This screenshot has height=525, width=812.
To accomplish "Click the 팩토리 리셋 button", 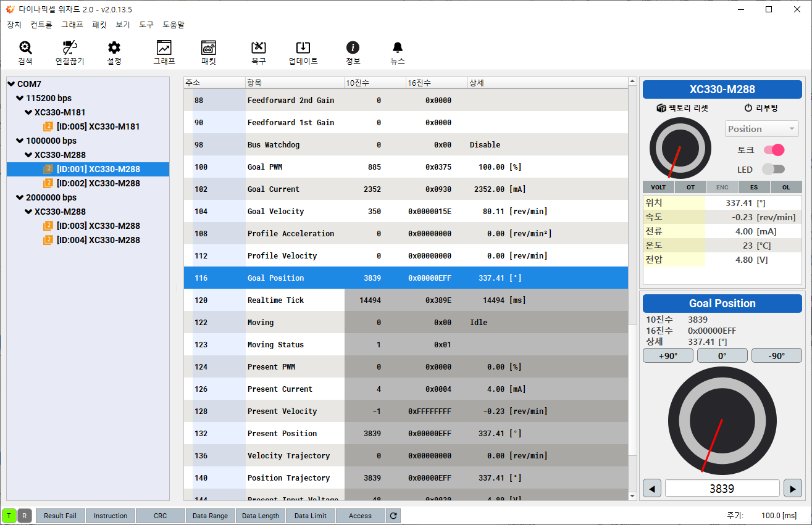I will (x=682, y=108).
